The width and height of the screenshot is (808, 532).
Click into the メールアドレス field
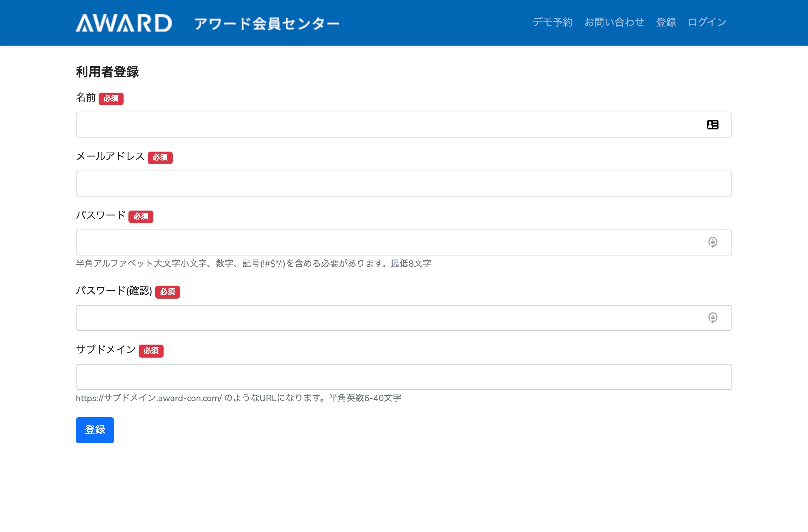[x=404, y=184]
